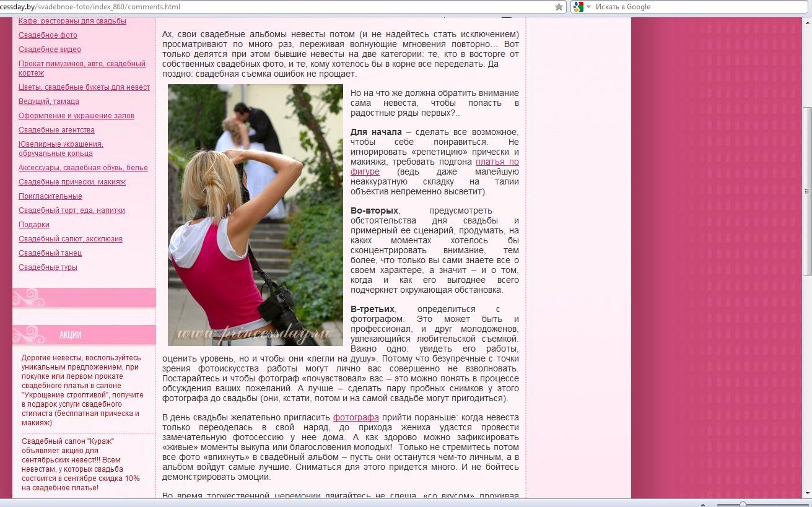Bookmark this page with the star icon

tap(559, 7)
